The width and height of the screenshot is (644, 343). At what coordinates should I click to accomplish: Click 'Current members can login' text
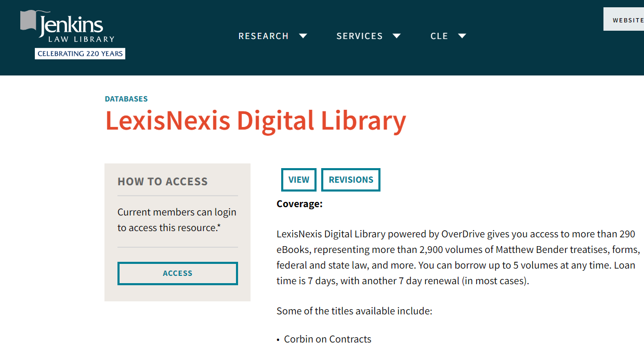pos(177,212)
